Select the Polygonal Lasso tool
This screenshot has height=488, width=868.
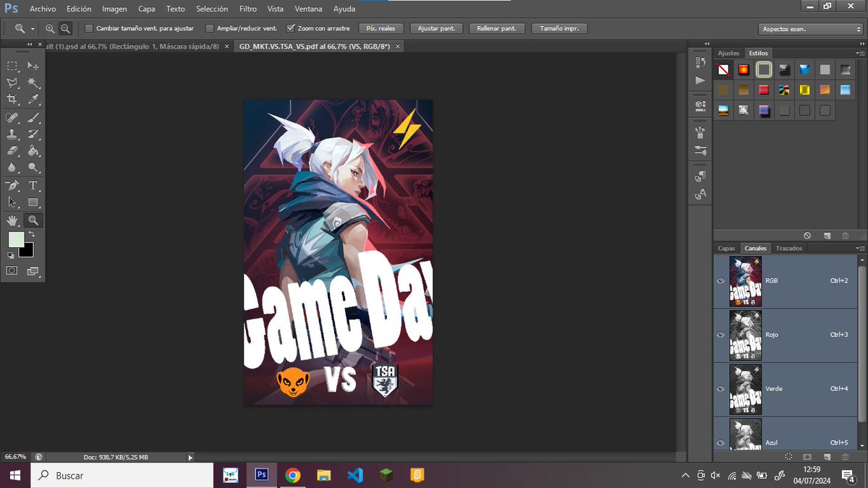tap(12, 82)
